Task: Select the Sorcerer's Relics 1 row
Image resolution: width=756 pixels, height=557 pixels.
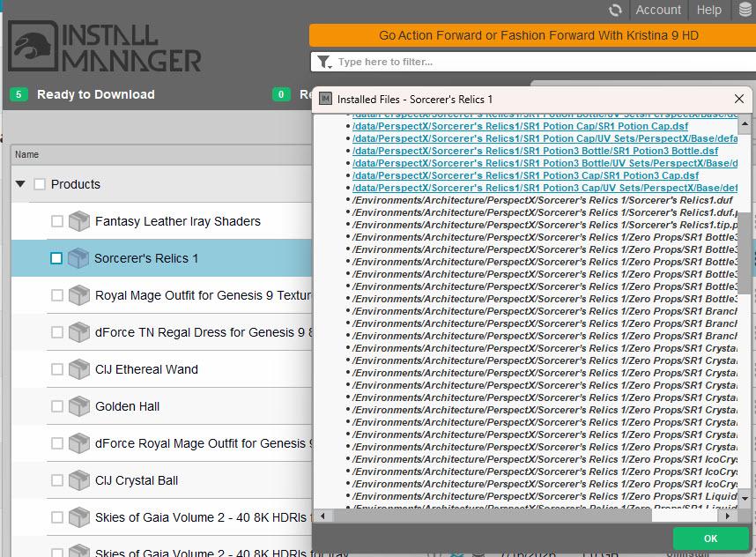Action: click(161, 258)
